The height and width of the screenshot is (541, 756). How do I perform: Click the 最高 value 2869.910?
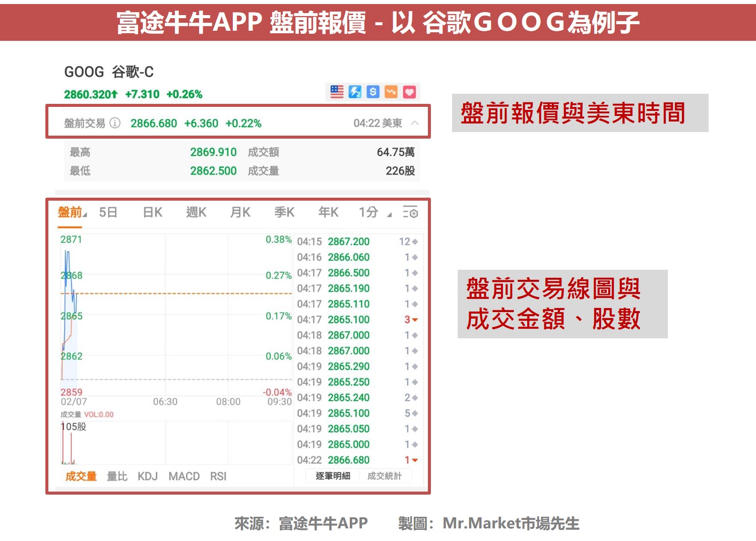coord(213,152)
